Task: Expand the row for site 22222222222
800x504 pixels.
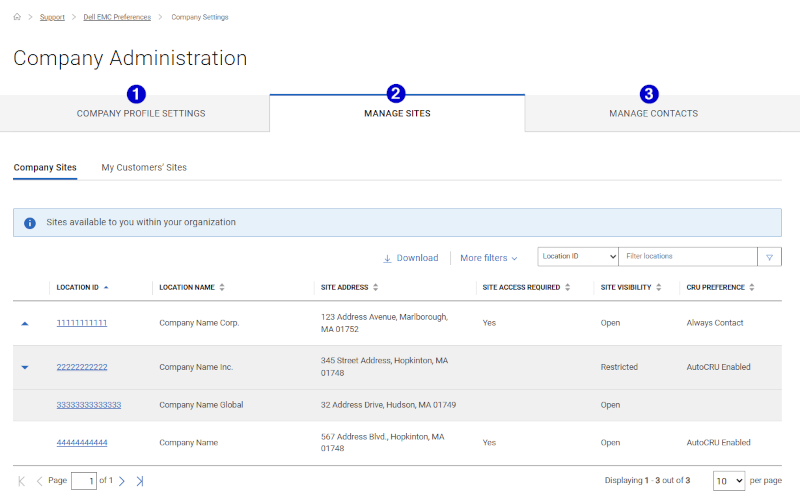Action: click(25, 367)
